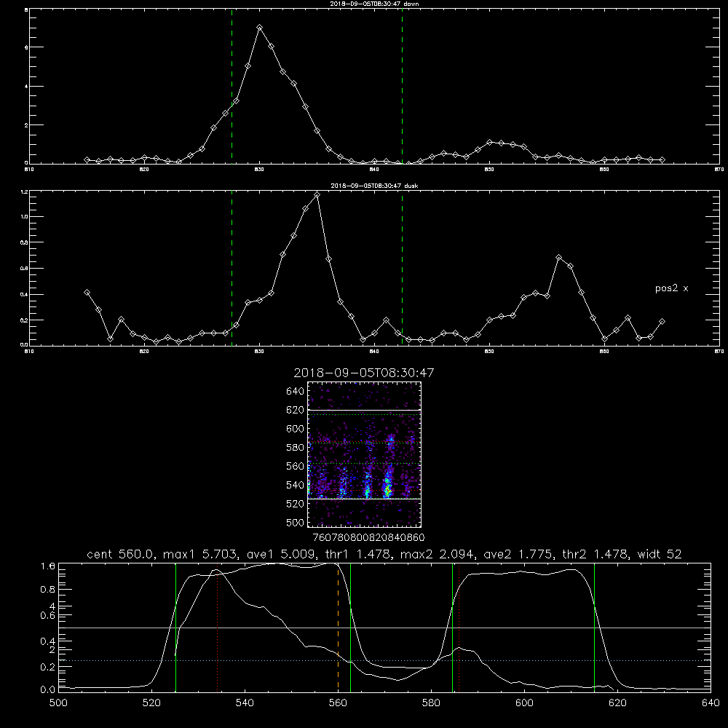
Task: Click the highest peak diamond in the dusk plot
Action: pyautogui.click(x=317, y=195)
